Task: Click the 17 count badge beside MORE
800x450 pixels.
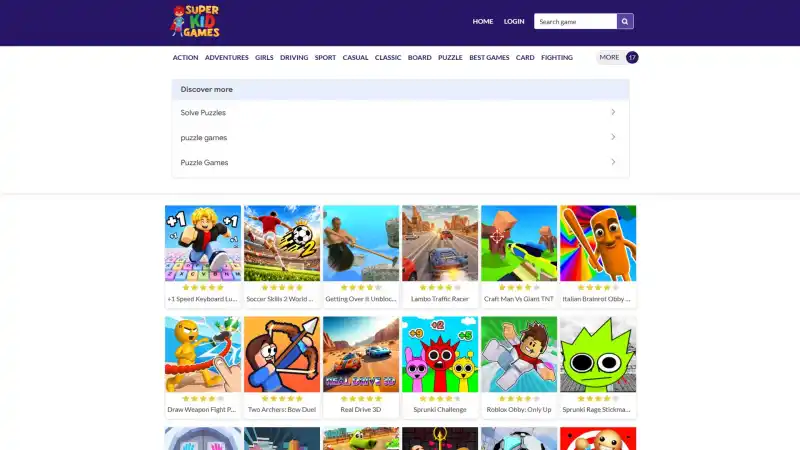Action: click(x=632, y=57)
